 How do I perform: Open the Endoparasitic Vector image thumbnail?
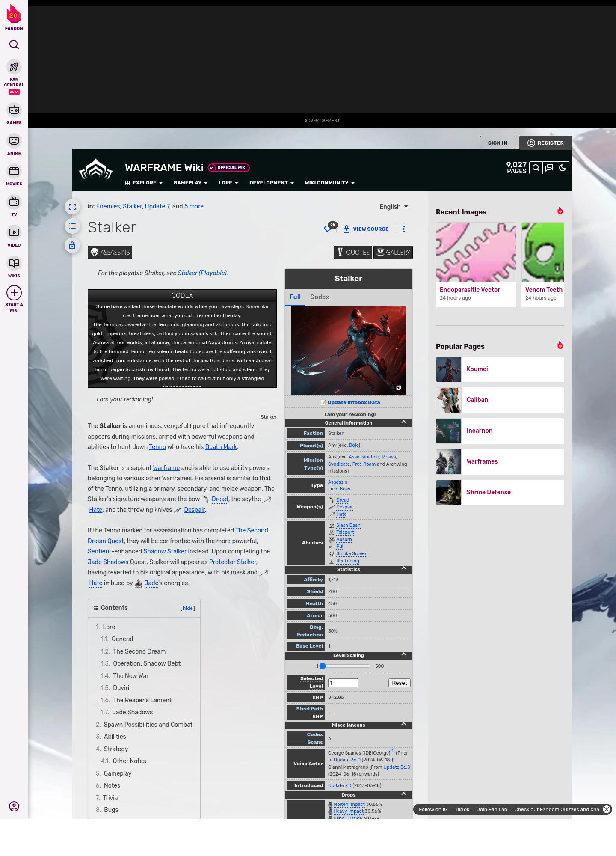point(476,253)
